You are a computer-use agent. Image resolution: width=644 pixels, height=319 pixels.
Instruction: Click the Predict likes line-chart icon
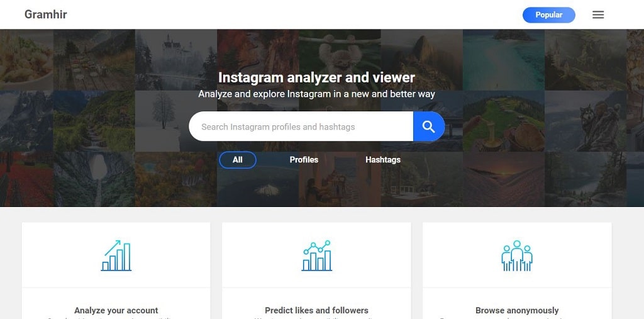(317, 255)
